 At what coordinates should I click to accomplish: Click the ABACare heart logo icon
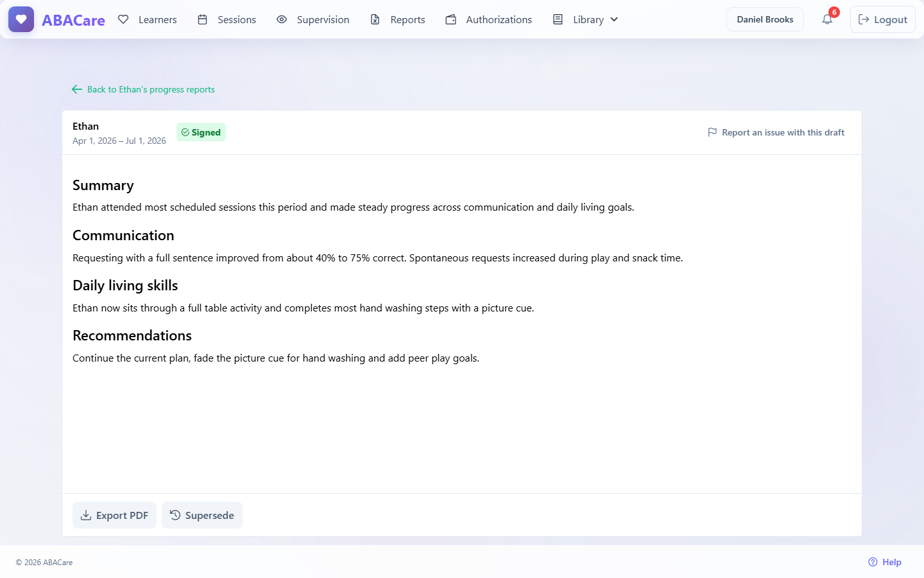point(21,19)
